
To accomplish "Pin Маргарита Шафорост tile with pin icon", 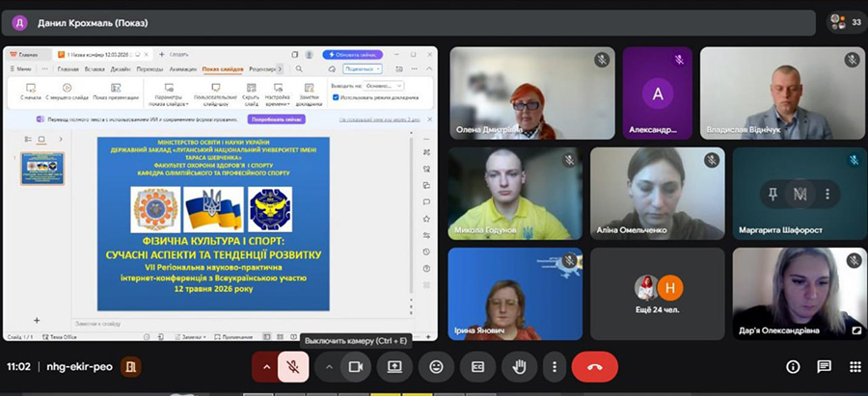I will [x=773, y=194].
